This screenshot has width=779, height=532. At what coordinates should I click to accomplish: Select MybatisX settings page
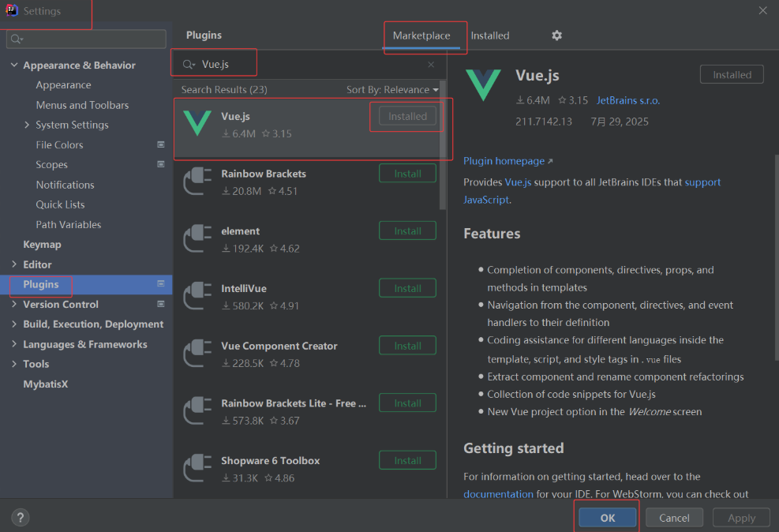coord(46,384)
